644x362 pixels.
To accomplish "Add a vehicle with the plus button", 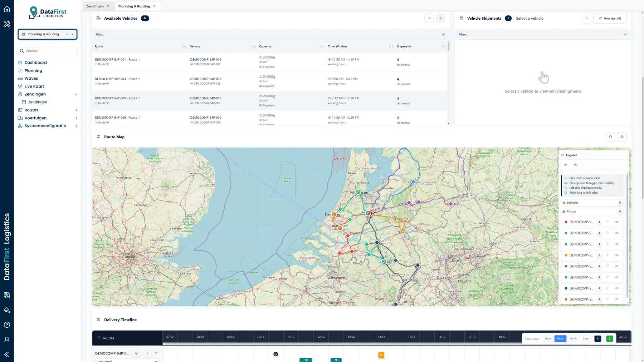I will pos(429,18).
